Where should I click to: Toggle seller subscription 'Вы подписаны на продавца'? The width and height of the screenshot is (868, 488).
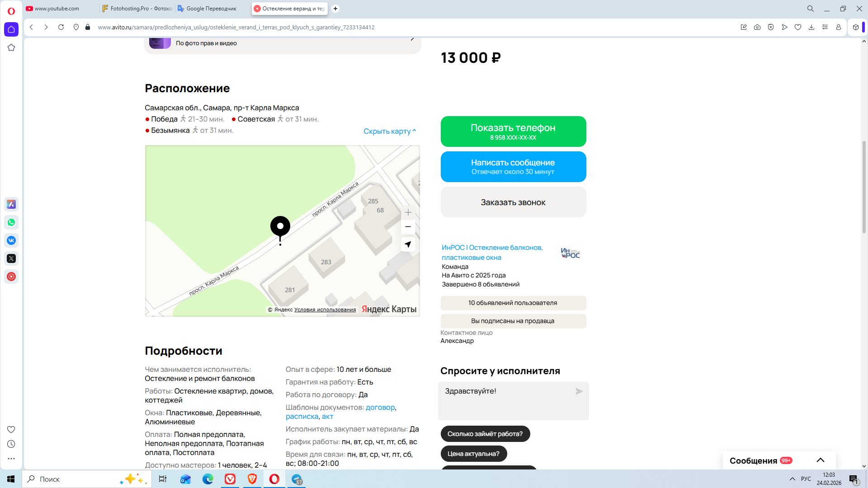pos(513,321)
